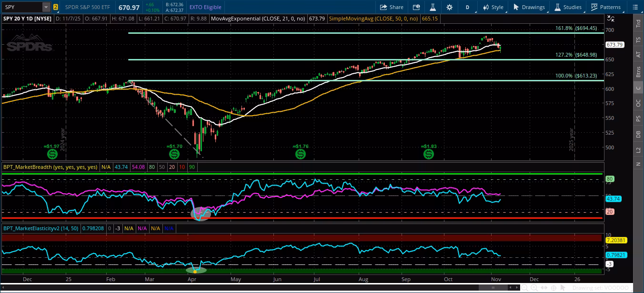Select the pointer arrow tool at bottom
Screen dimensions: 644x293
pos(563,288)
